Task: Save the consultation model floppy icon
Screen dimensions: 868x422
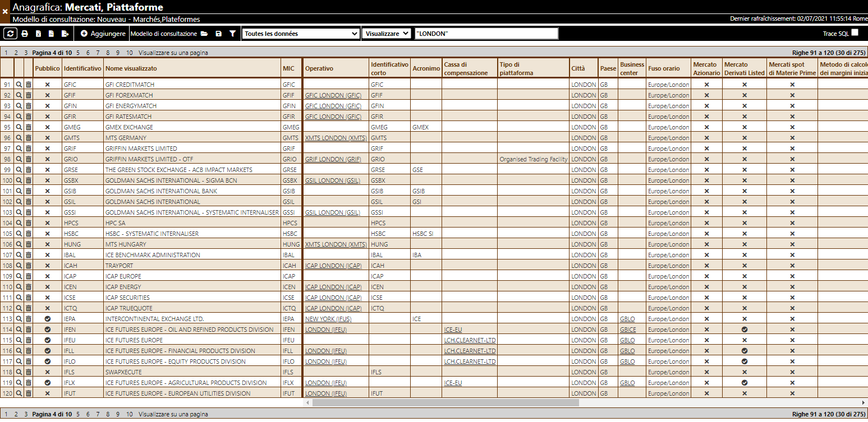Action: pyautogui.click(x=218, y=34)
